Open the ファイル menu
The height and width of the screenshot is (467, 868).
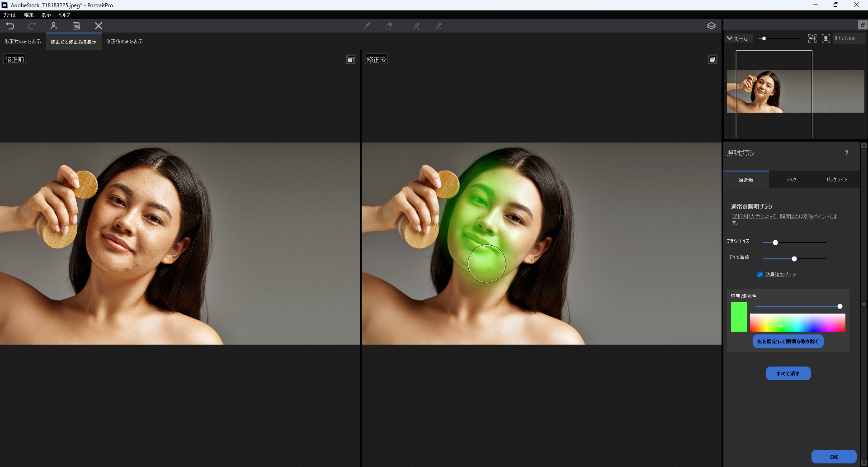pyautogui.click(x=9, y=15)
